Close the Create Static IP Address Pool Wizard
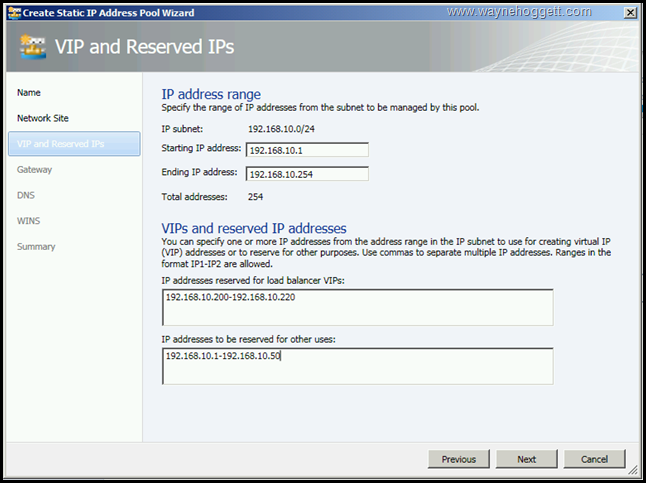The height and width of the screenshot is (483, 646). click(x=626, y=12)
